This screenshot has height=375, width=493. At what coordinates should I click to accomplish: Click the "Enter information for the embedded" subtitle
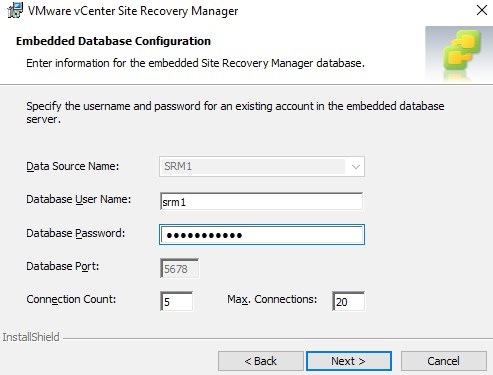(x=195, y=63)
